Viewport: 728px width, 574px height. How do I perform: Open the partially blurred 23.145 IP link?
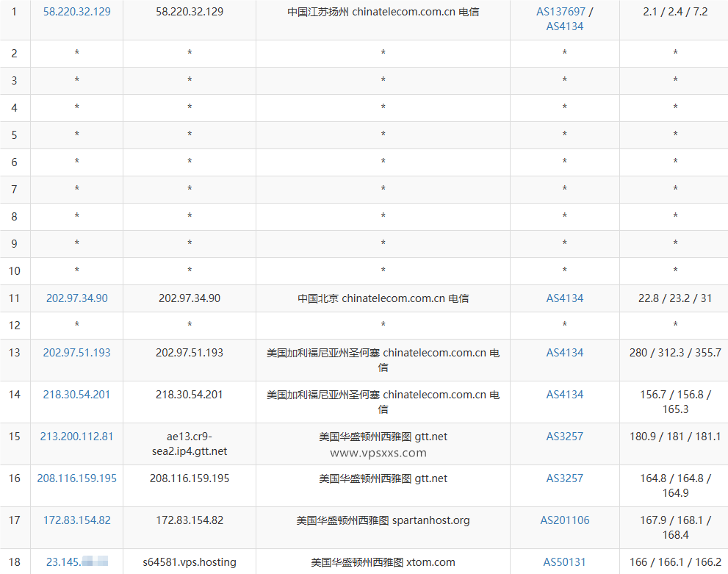coord(76,562)
